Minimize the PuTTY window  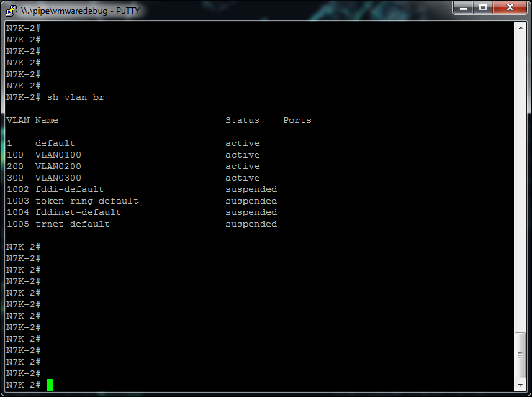click(464, 8)
